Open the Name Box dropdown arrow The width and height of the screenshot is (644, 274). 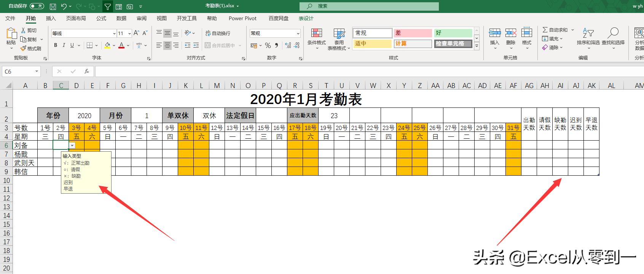37,71
